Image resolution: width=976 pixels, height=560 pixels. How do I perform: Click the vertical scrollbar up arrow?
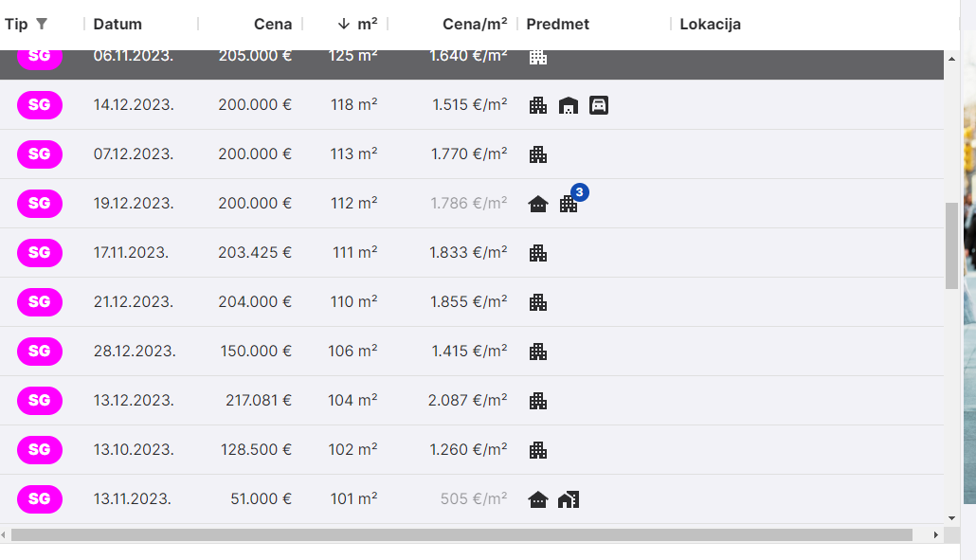point(951,59)
